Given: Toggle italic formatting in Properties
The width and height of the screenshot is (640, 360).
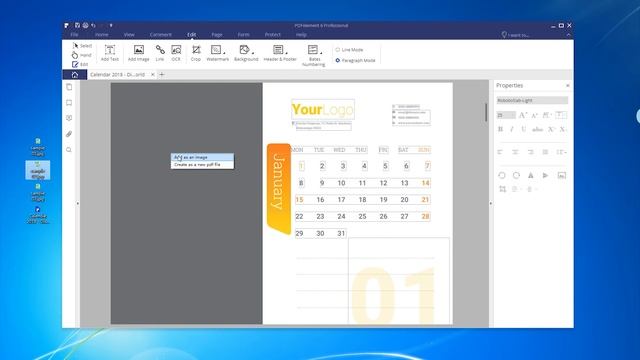Looking at the screenshot, I should coord(512,129).
